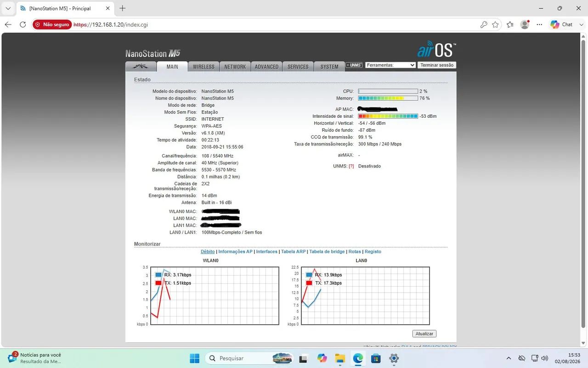Open the network status tray icon
This screenshot has height=368, width=588.
coord(534,358)
